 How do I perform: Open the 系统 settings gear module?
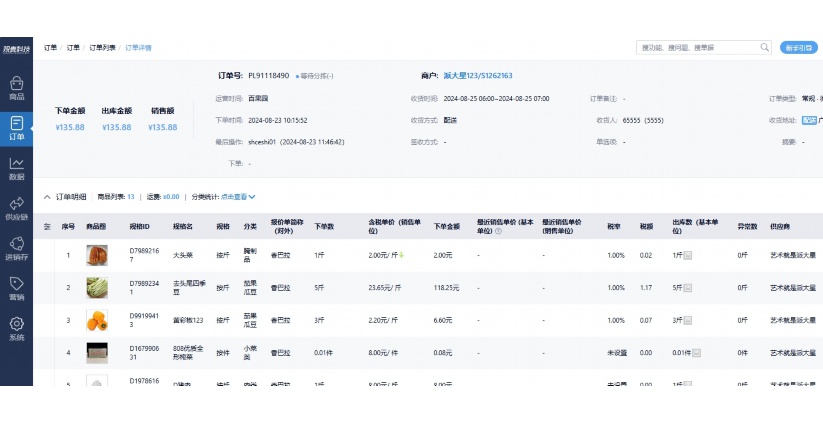click(16, 330)
